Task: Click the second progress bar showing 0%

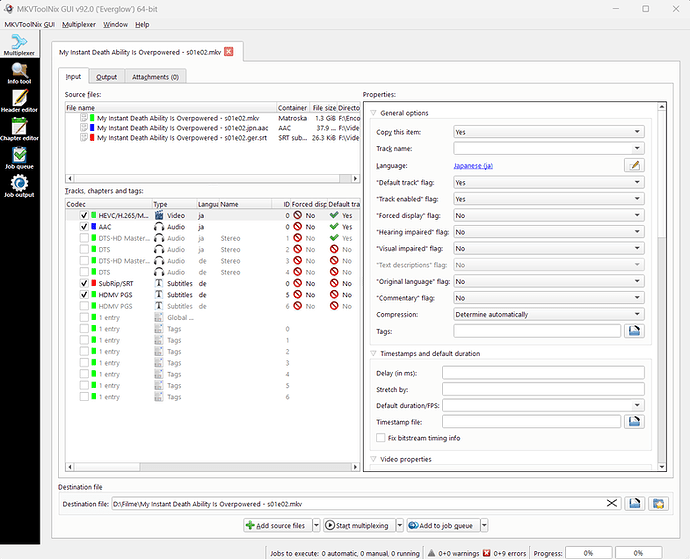Action: (638, 553)
